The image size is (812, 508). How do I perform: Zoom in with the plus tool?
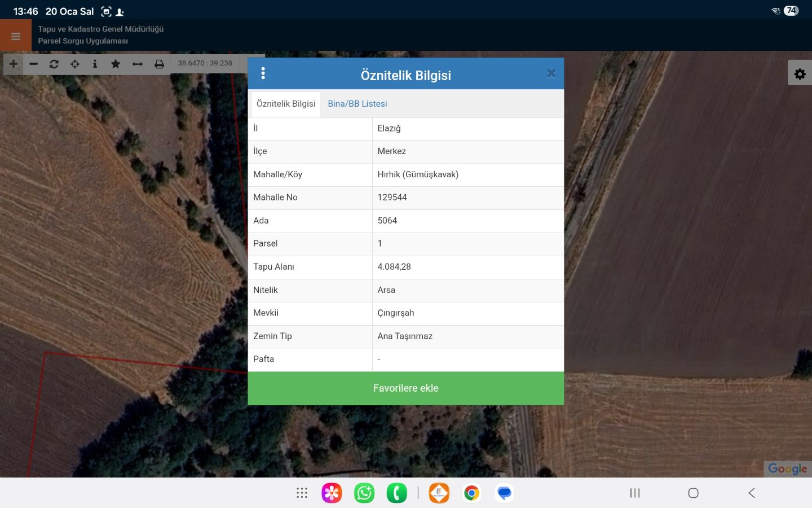pyautogui.click(x=14, y=64)
